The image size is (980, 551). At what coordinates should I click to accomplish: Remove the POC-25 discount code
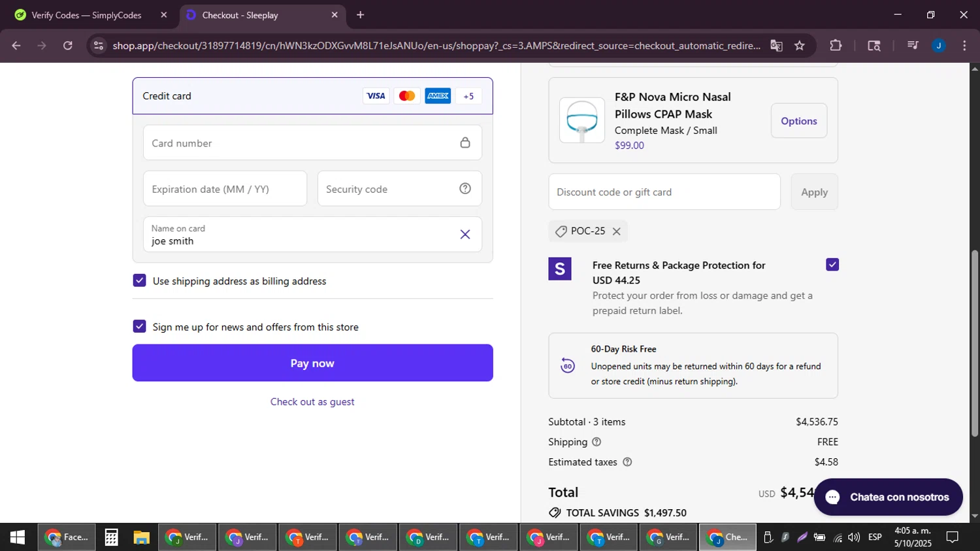tap(616, 231)
